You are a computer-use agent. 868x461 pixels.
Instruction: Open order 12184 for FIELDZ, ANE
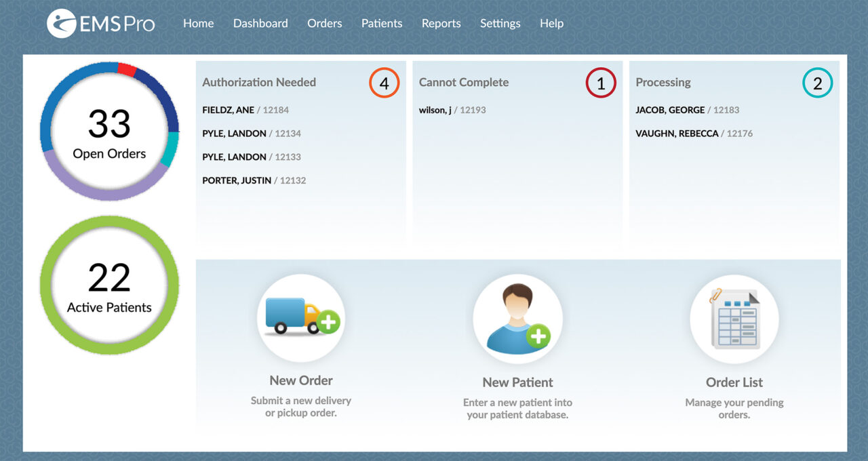coord(245,110)
